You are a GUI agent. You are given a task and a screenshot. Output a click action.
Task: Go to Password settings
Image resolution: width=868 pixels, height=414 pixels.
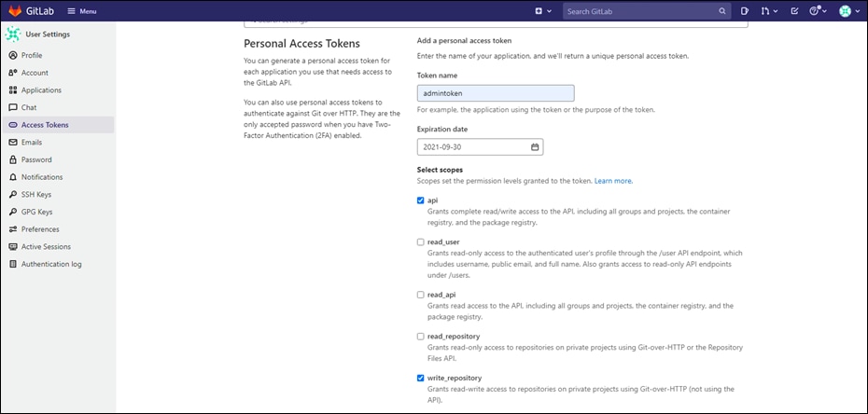pos(36,159)
